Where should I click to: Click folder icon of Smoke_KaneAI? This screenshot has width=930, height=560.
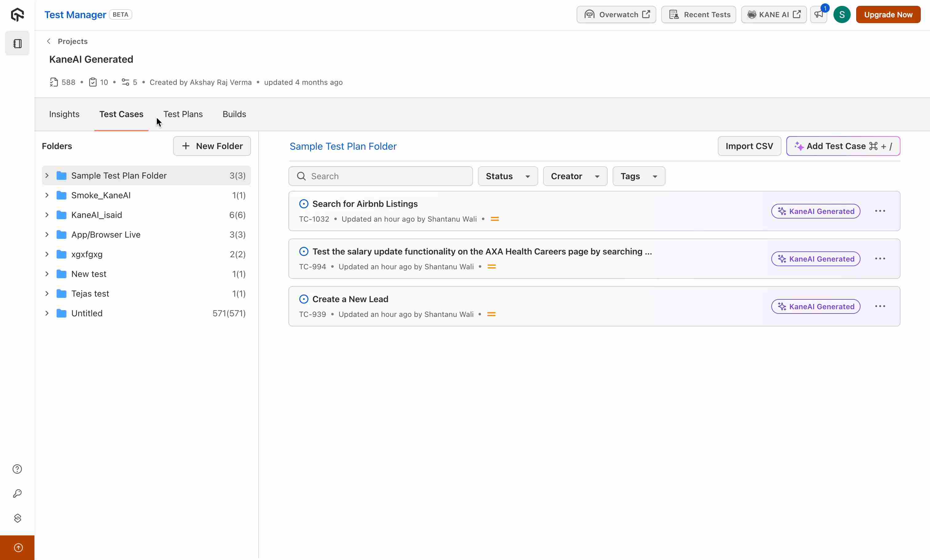coord(62,195)
